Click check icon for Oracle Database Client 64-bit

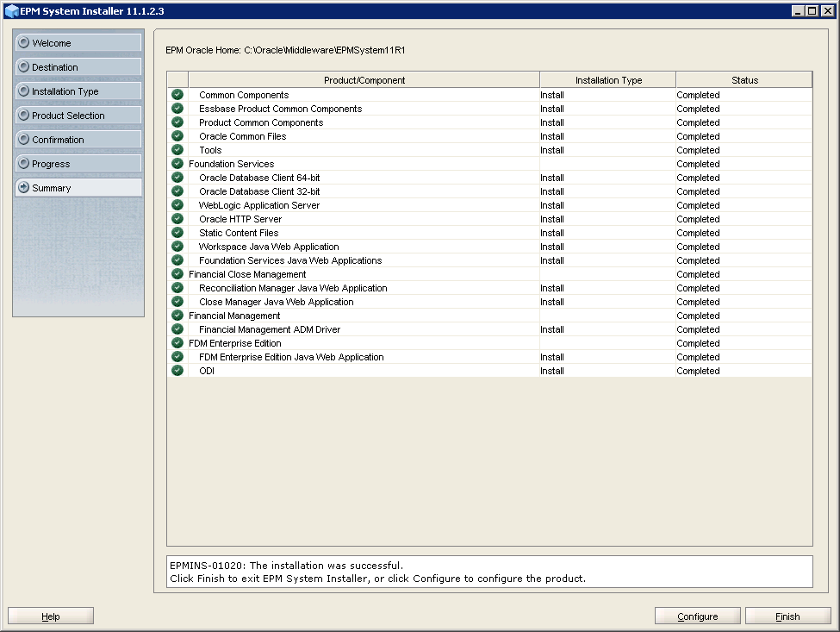point(177,178)
